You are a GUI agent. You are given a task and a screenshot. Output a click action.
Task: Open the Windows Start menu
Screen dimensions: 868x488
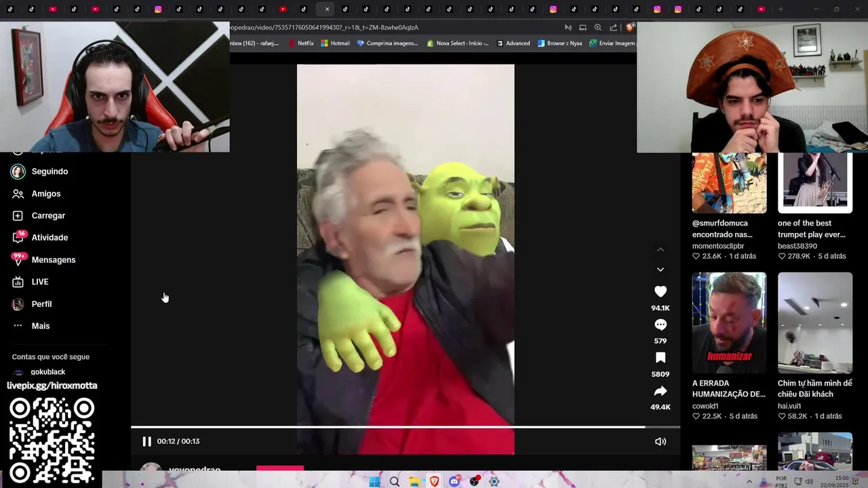pyautogui.click(x=374, y=482)
